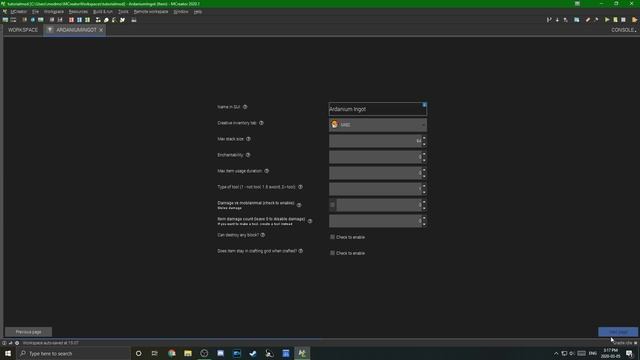This screenshot has height=360, width=640.
Task: Open Task View from the taskbar
Action: (x=155, y=353)
